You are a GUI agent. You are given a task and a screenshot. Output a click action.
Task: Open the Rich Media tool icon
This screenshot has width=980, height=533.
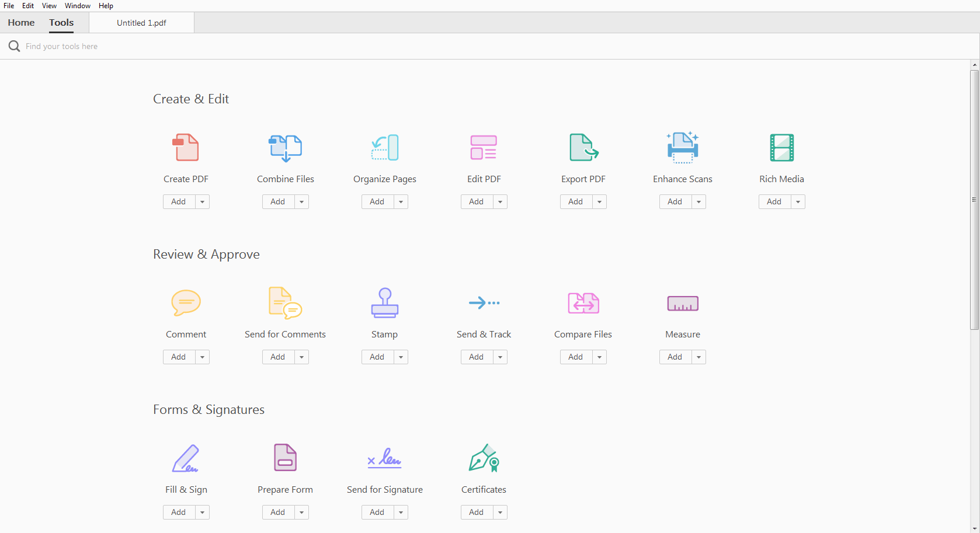(781, 147)
